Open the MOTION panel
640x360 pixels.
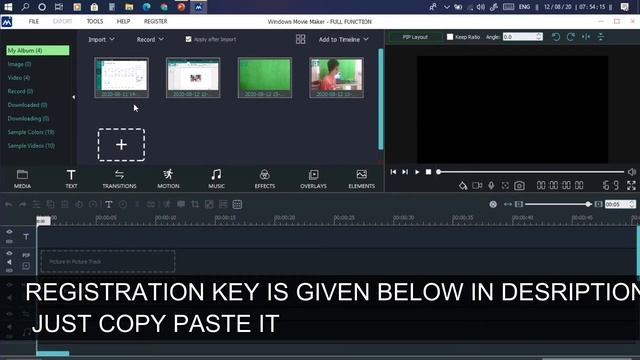[x=168, y=179]
